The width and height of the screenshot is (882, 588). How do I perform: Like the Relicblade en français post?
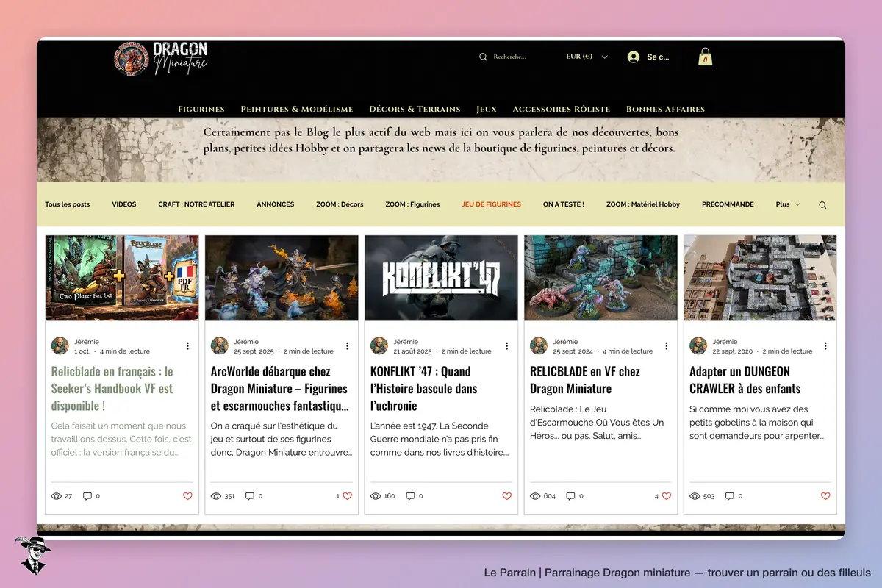[x=187, y=496]
